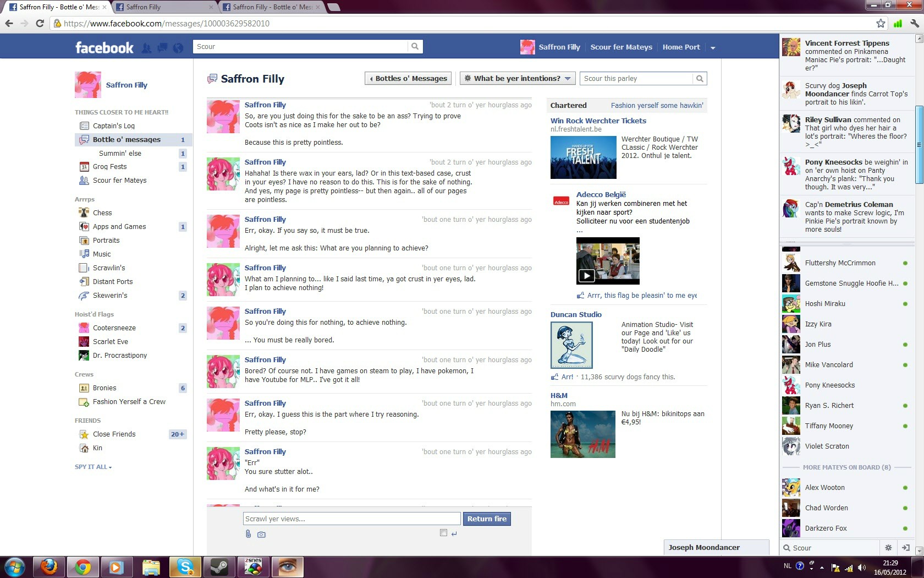The width and height of the screenshot is (924, 578).
Task: Click the green extension bars icon
Action: pos(898,23)
